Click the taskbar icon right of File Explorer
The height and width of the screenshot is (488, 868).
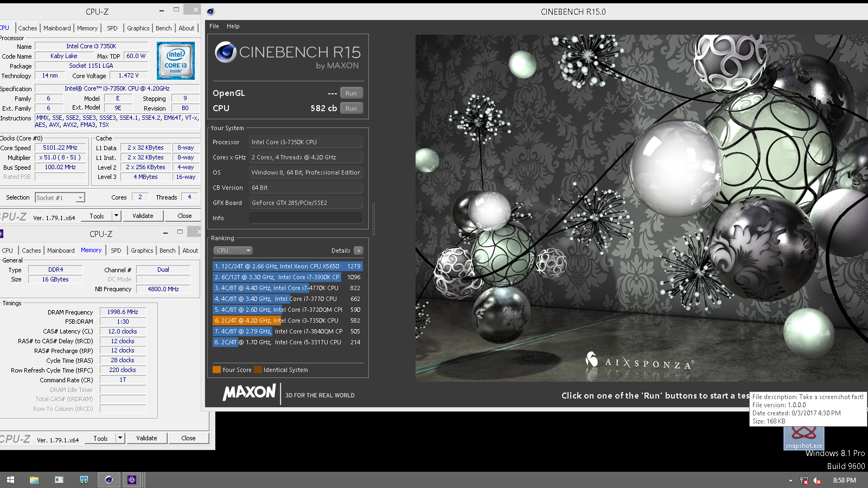point(59,480)
